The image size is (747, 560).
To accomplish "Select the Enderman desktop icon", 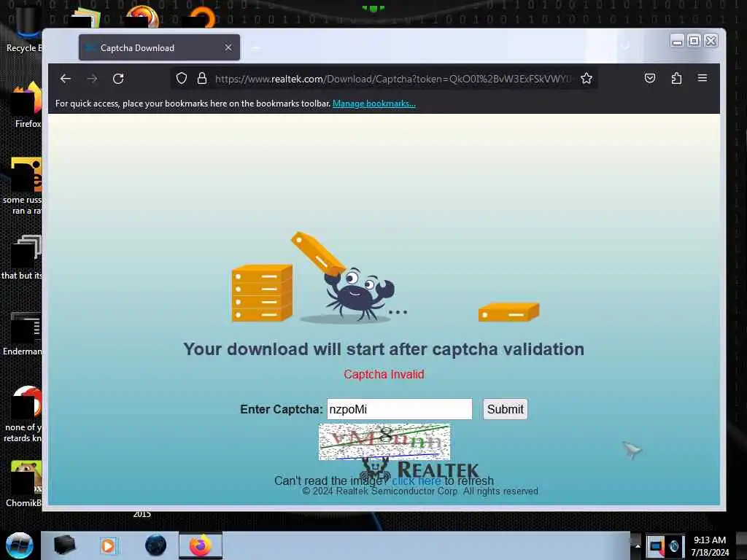I will (x=24, y=333).
